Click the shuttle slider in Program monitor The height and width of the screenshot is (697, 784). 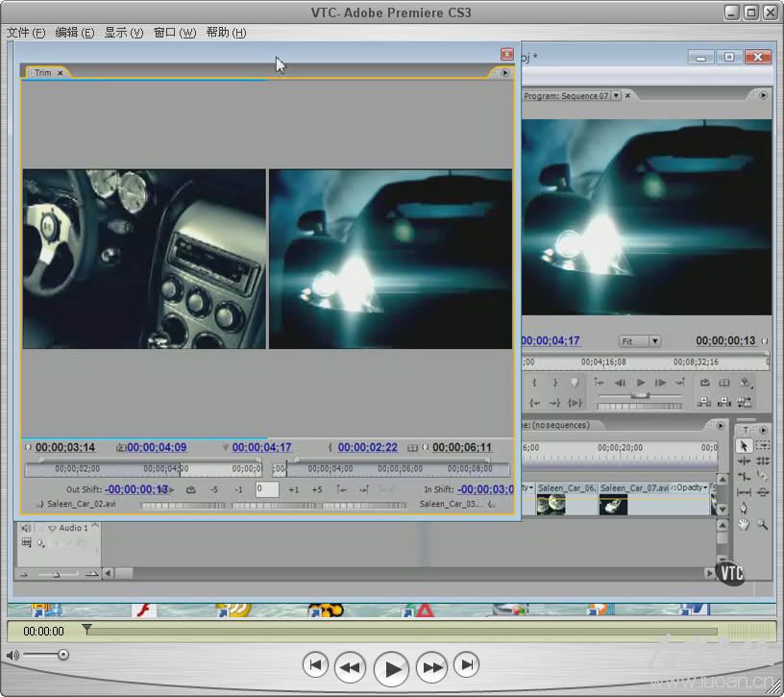640,396
